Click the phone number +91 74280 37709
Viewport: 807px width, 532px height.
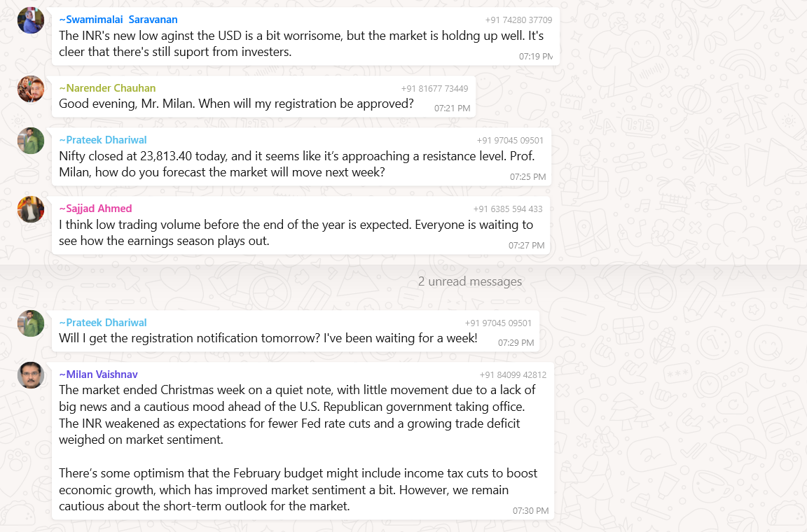coord(518,20)
